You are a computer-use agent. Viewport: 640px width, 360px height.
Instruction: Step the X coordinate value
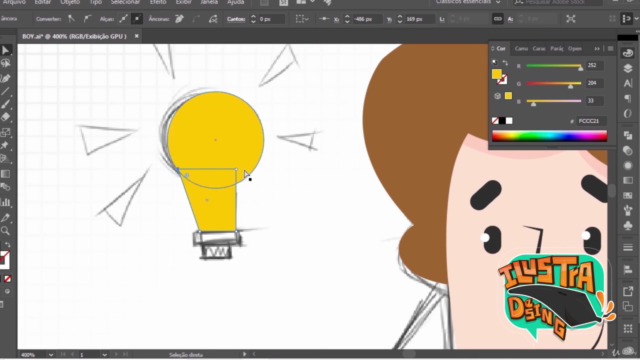(347, 19)
